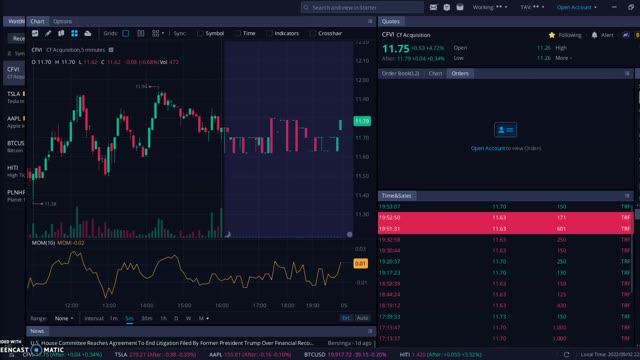Choose the four-pane grid layout
This screenshot has height=360, width=640.
tap(156, 33)
